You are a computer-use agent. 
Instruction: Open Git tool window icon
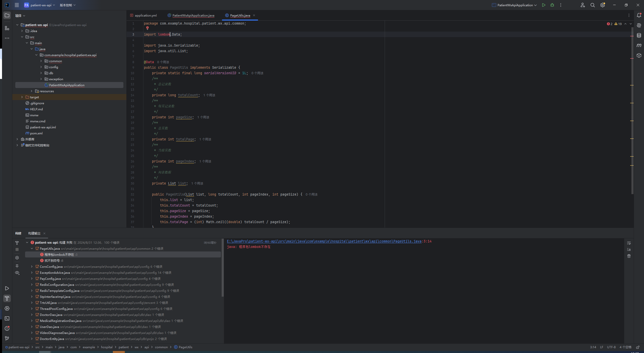pyautogui.click(x=7, y=338)
